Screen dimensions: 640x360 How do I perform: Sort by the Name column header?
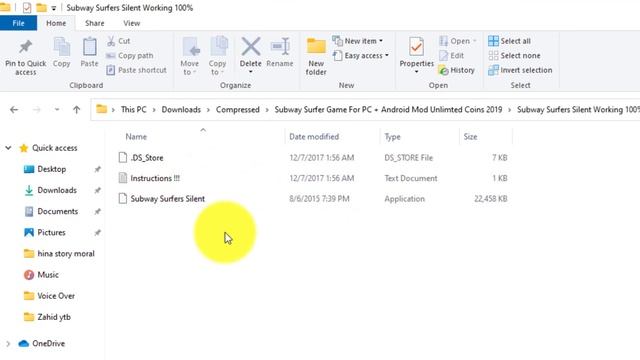pos(136,137)
